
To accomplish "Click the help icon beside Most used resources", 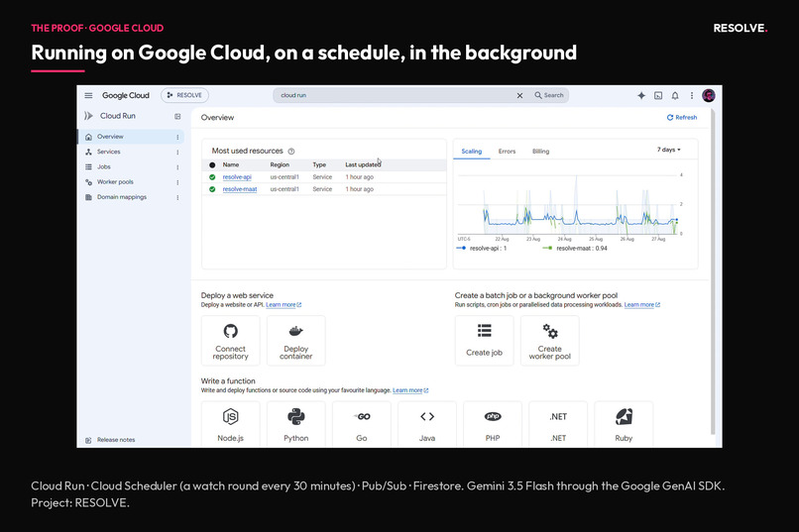I will [291, 152].
